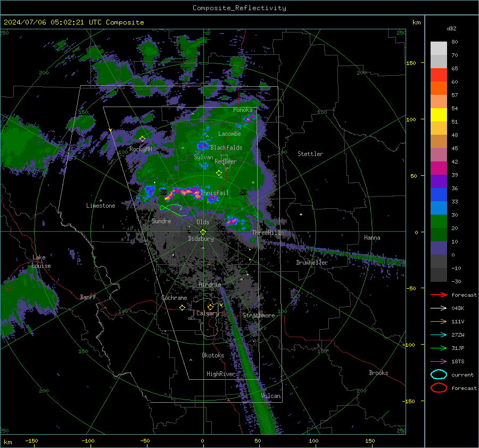Select the bright green 20-30 dBZ swatch
The height and width of the screenshot is (448, 479).
tap(439, 222)
